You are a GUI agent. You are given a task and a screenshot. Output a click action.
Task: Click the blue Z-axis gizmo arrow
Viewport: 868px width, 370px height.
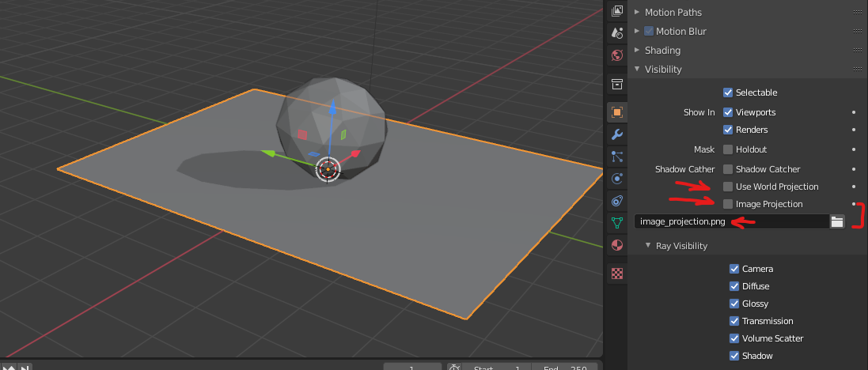332,108
